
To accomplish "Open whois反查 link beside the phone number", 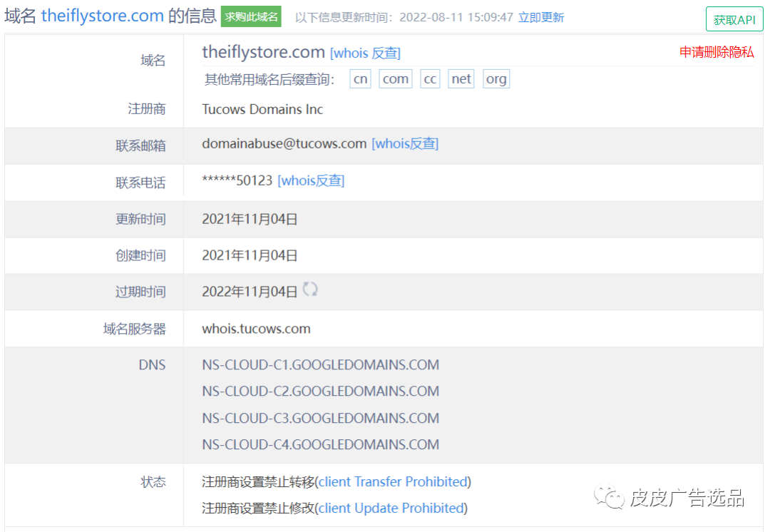I will pos(312,180).
